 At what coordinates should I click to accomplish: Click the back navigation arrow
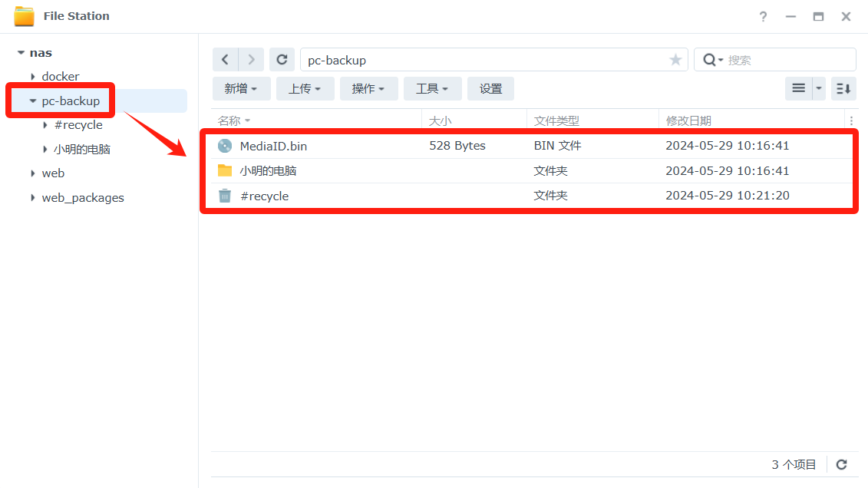tap(225, 60)
